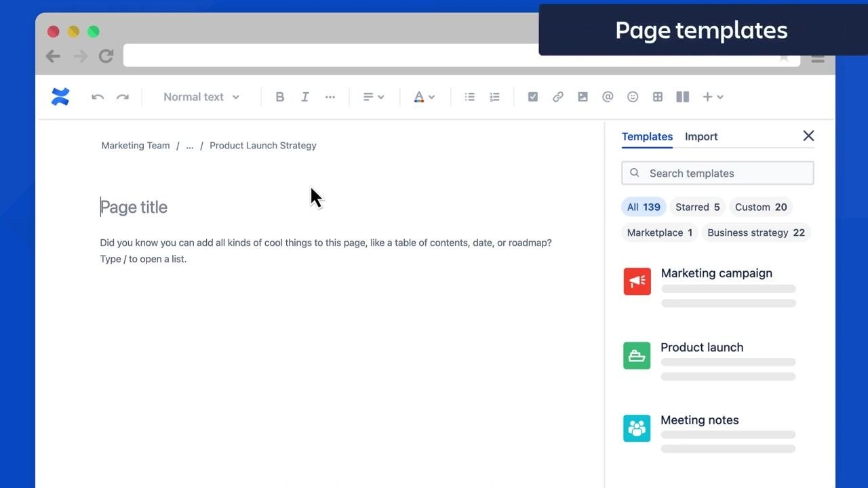Switch to the Import tab
The image size is (868, 488).
coord(701,136)
